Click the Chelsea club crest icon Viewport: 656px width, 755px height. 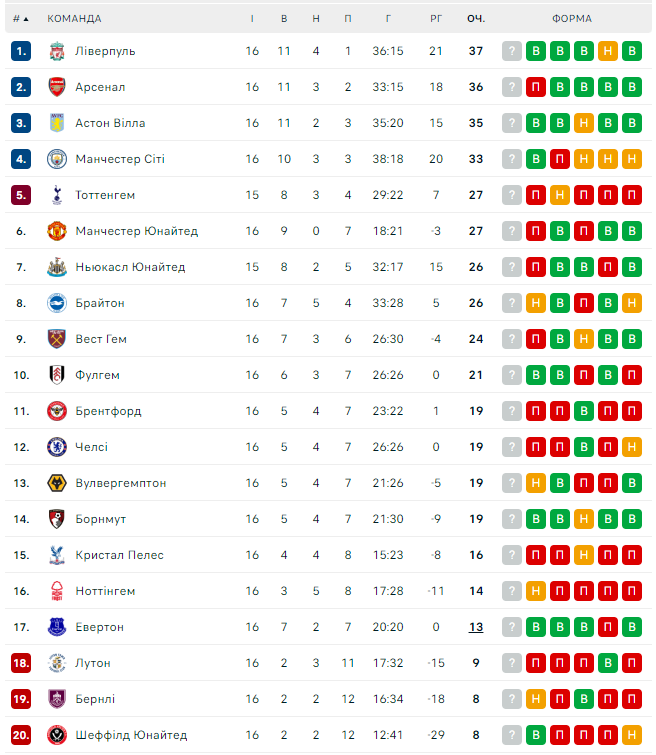[x=56, y=447]
